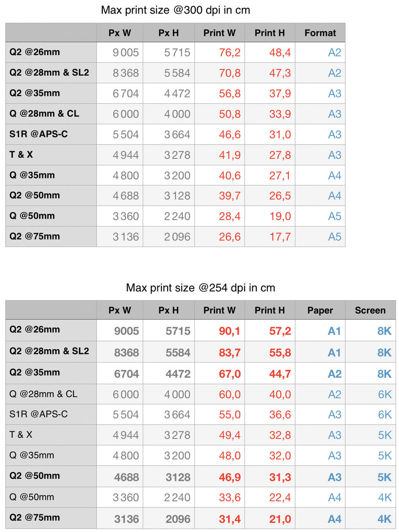Image resolution: width=399 pixels, height=532 pixels.
Task: Click the 5K screen cell for T & X
Action: [384, 435]
